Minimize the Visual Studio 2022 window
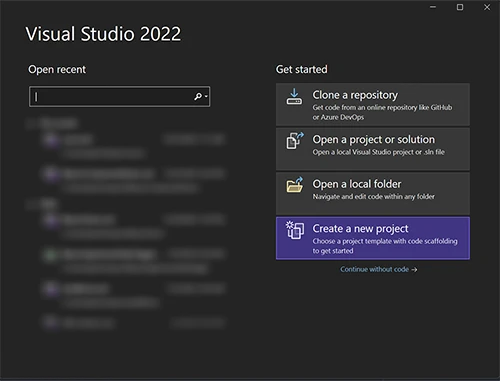This screenshot has height=381, width=500. 433,7
